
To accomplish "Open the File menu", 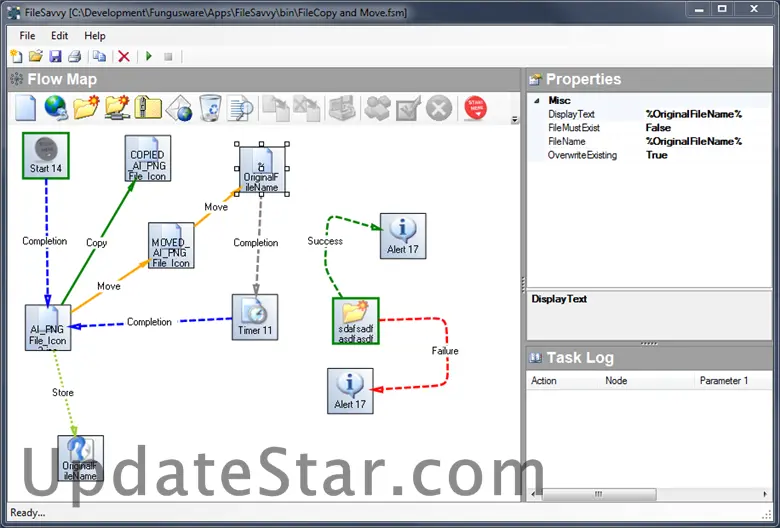I will tap(27, 36).
